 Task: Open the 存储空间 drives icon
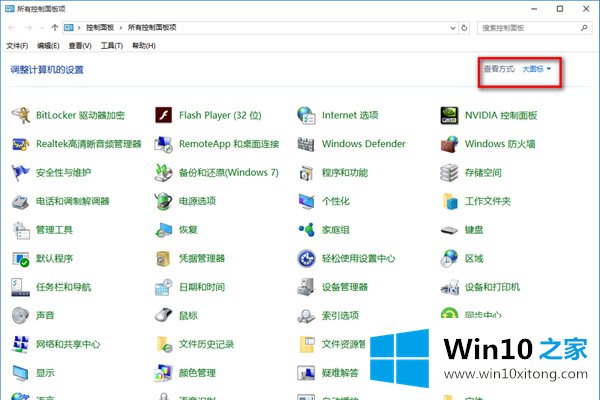point(449,173)
